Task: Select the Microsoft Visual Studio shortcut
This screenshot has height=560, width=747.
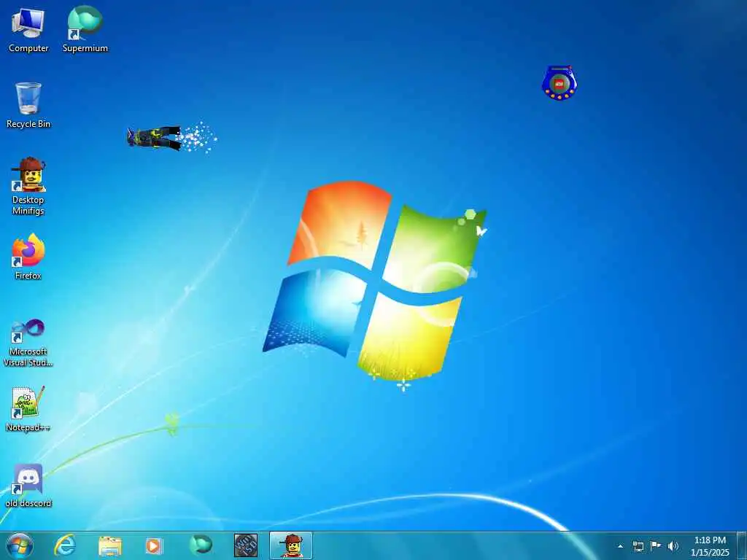Action: pos(28,343)
